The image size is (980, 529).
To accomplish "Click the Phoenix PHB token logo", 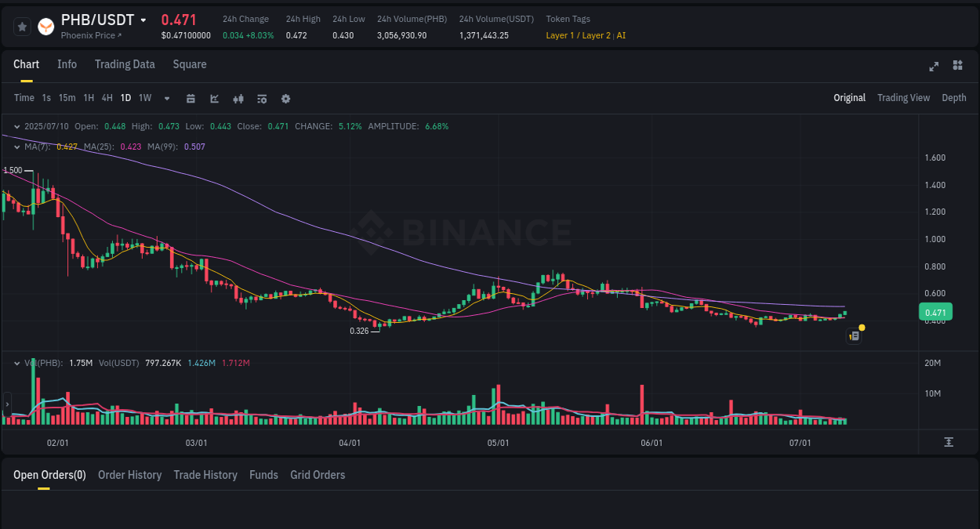I will pyautogui.click(x=45, y=26).
